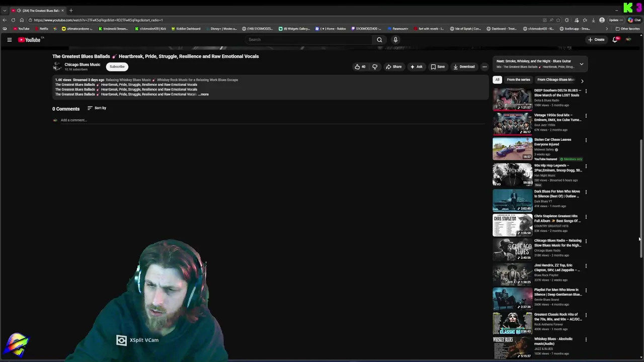
Task: Click the Share button
Action: 393,66
